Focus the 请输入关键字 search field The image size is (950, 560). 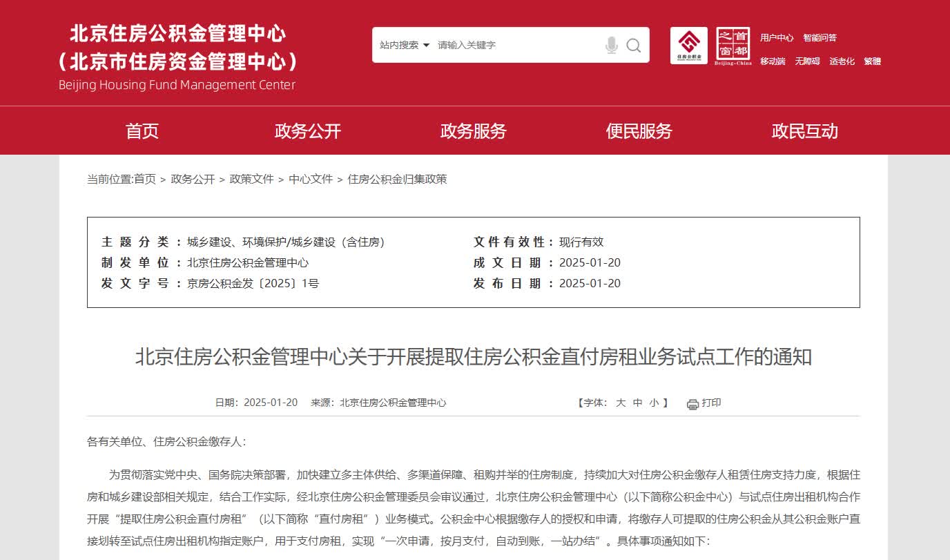click(518, 45)
